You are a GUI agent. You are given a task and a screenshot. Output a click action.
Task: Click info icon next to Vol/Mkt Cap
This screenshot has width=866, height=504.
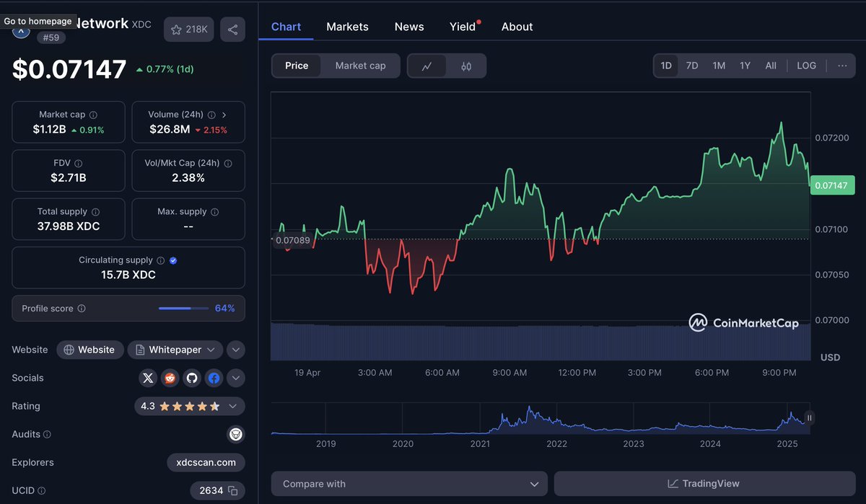[x=227, y=164]
